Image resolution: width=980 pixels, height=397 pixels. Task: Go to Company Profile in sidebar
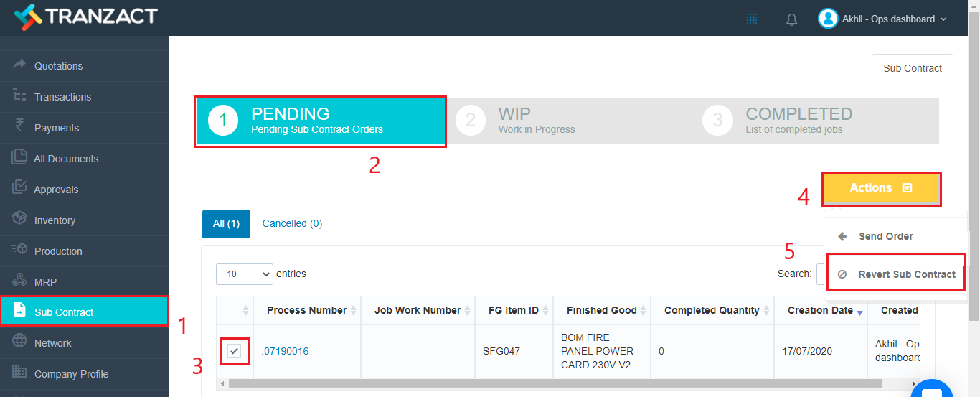(x=84, y=374)
